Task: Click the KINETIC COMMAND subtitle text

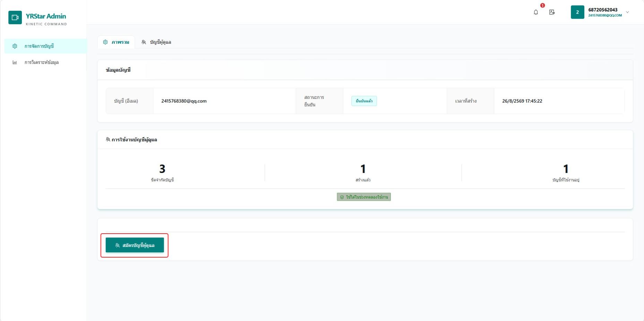Action: [x=46, y=24]
